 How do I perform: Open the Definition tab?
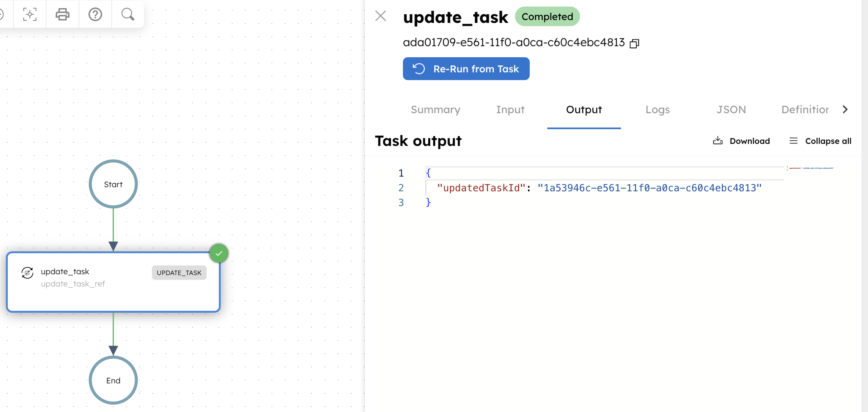point(805,110)
